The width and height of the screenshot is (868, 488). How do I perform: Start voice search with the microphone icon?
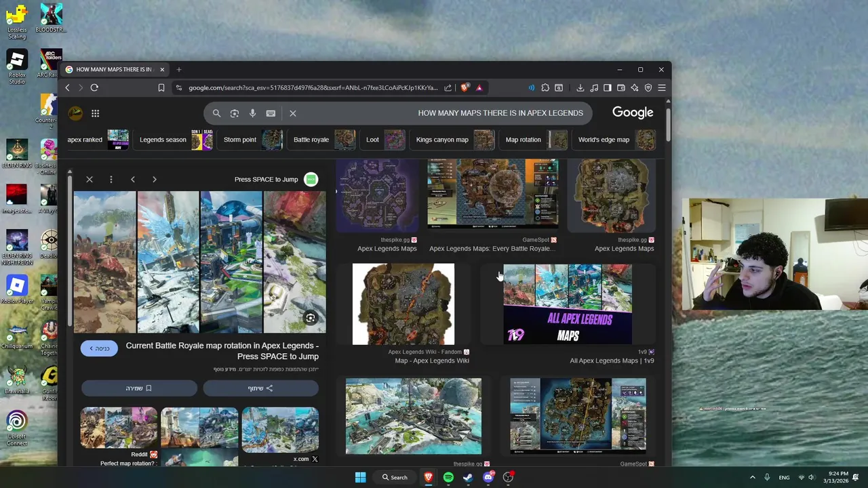click(x=252, y=113)
